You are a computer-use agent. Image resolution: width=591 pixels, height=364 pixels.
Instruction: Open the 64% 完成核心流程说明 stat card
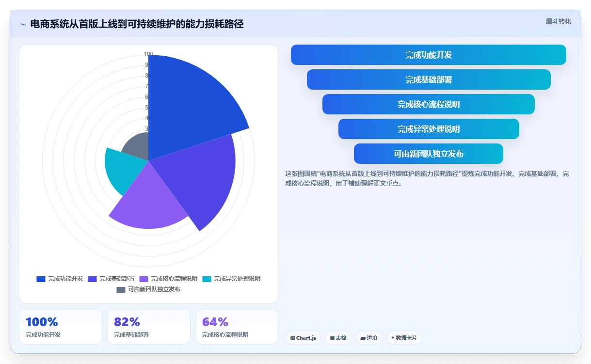click(x=237, y=327)
